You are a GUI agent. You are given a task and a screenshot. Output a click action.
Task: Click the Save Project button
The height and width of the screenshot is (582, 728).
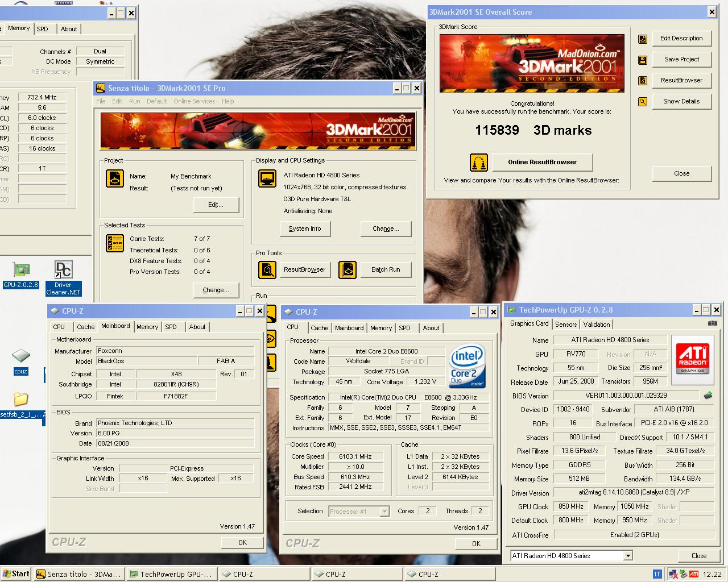681,59
